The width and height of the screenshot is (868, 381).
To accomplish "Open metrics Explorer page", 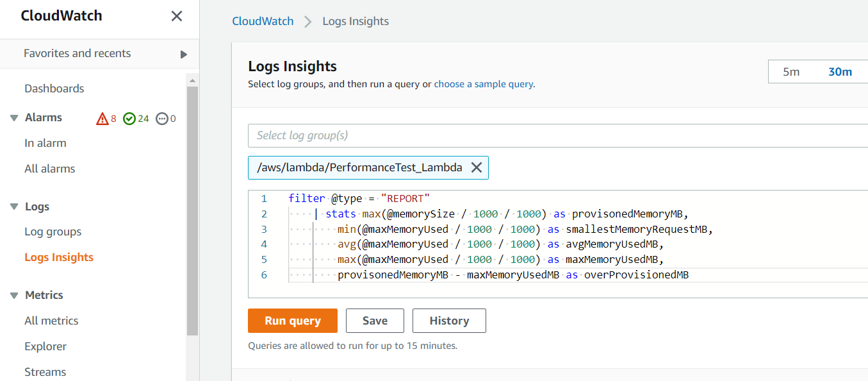I will click(45, 346).
